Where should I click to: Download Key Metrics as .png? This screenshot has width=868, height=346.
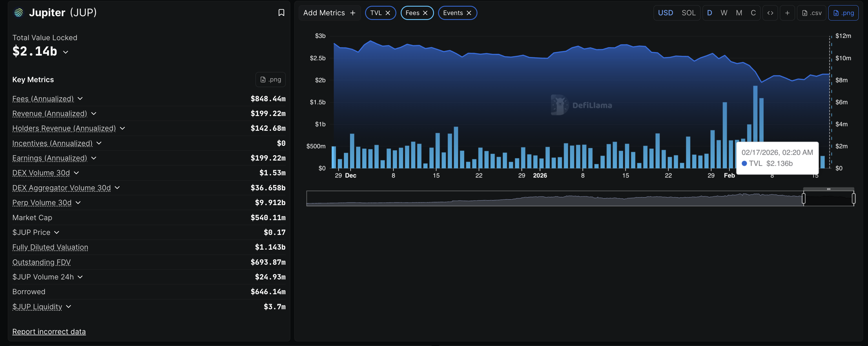point(270,80)
